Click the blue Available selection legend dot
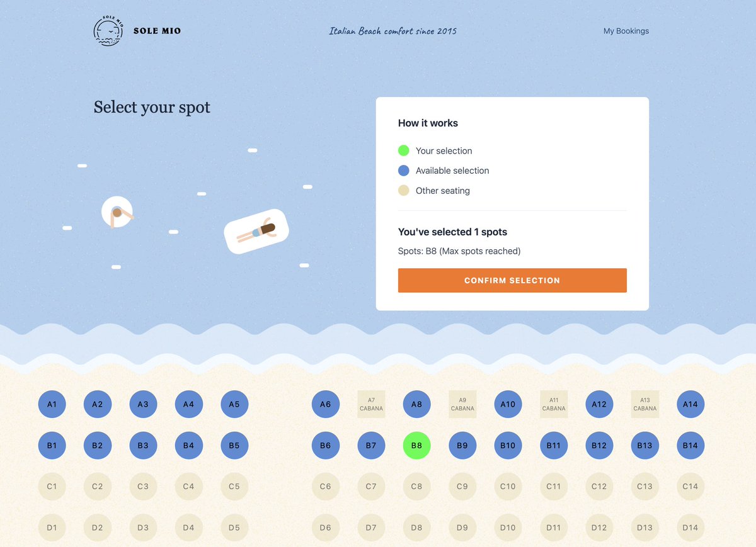Viewport: 756px width, 547px height. coord(404,171)
